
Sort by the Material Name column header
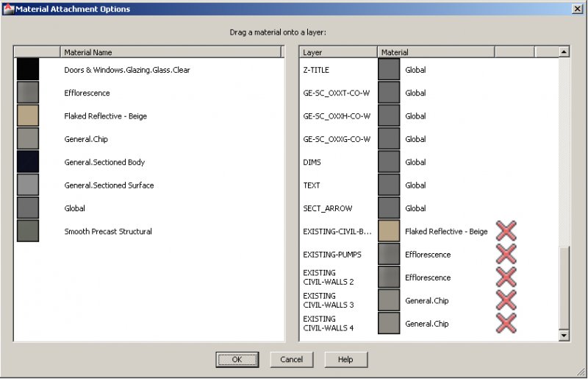(x=171, y=52)
